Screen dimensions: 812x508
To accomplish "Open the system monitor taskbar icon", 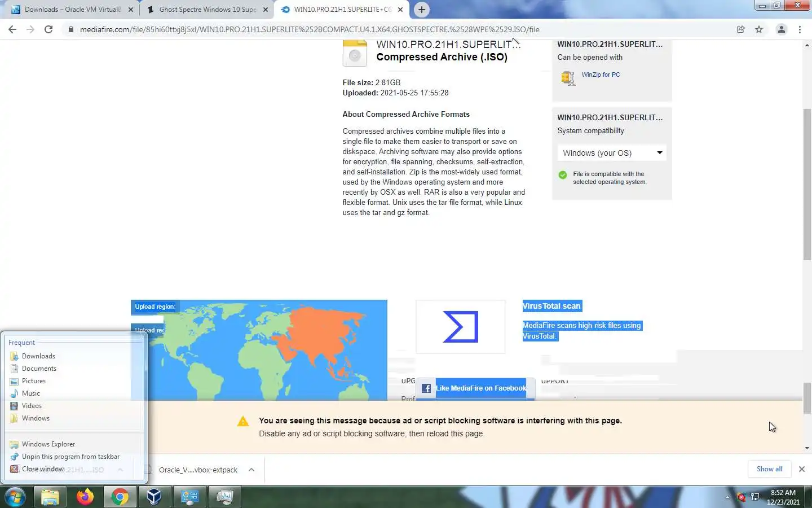I will (224, 497).
